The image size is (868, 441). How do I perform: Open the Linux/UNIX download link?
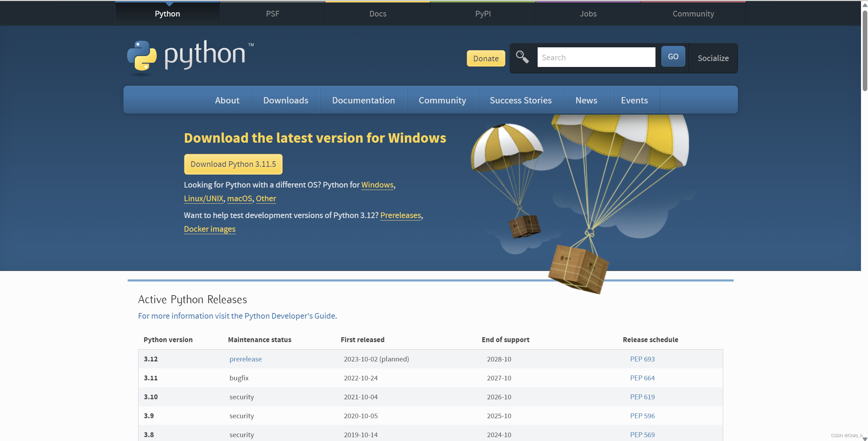203,198
